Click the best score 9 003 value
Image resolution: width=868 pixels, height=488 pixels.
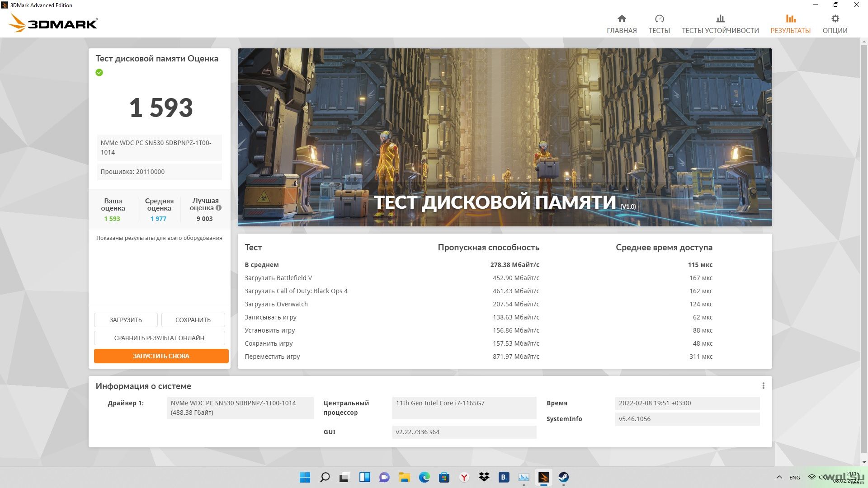tap(204, 219)
